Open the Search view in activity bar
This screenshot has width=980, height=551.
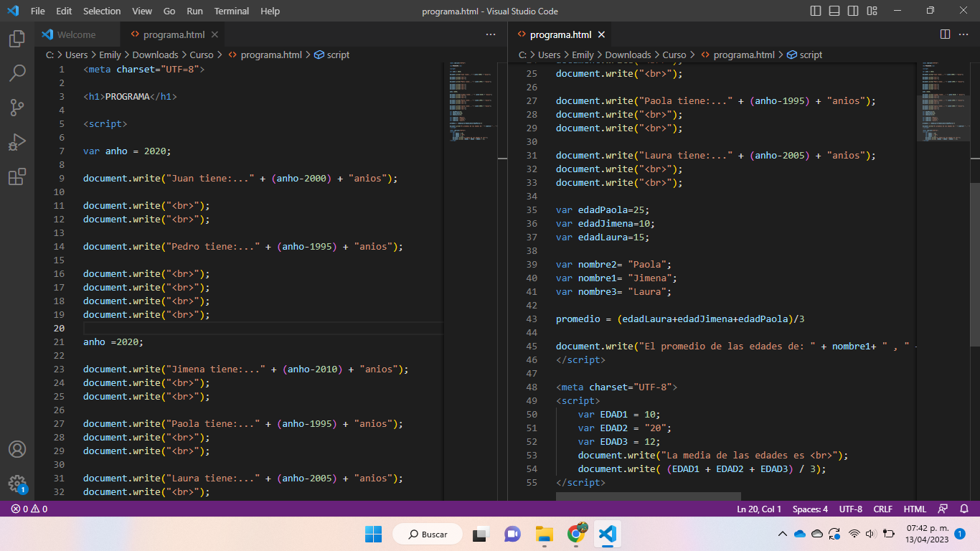pos(17,73)
